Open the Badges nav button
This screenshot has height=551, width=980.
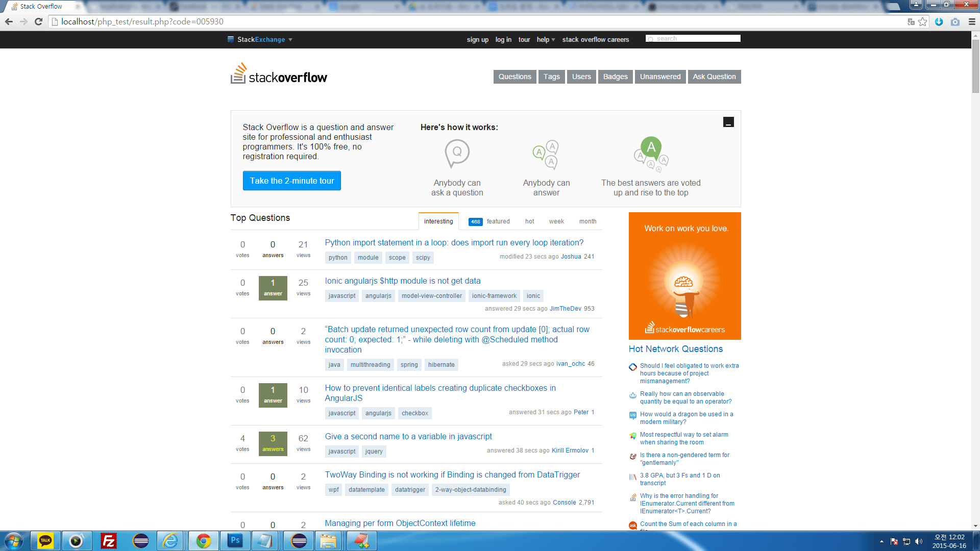[615, 77]
